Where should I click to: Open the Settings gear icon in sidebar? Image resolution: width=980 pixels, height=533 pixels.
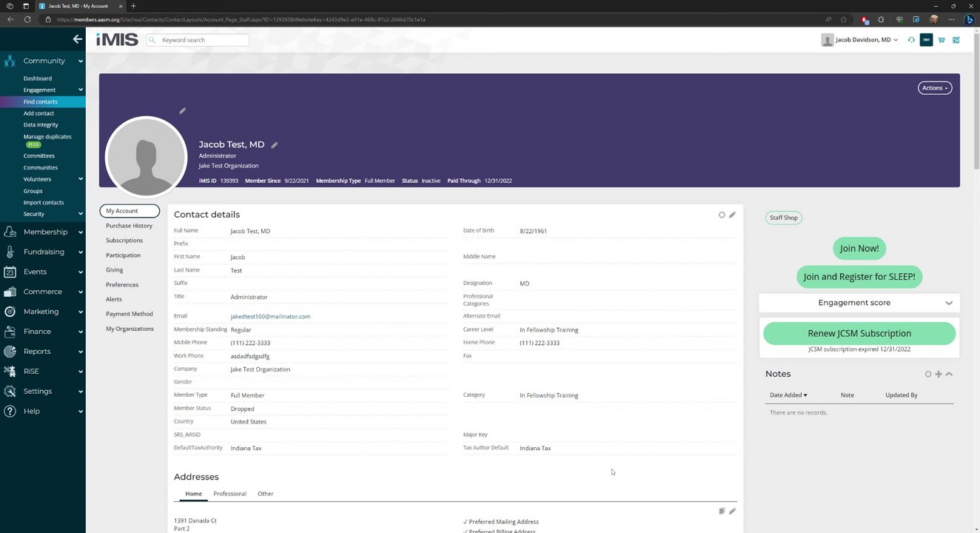[10, 391]
